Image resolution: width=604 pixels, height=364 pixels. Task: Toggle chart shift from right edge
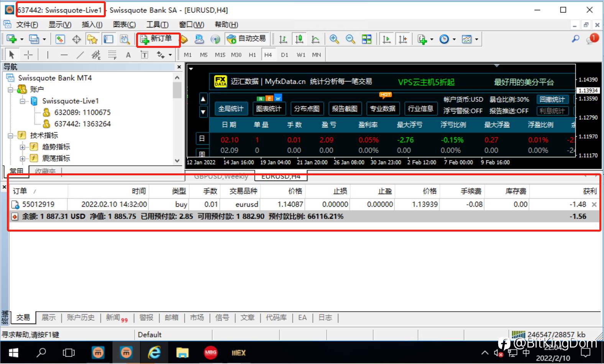tap(403, 39)
